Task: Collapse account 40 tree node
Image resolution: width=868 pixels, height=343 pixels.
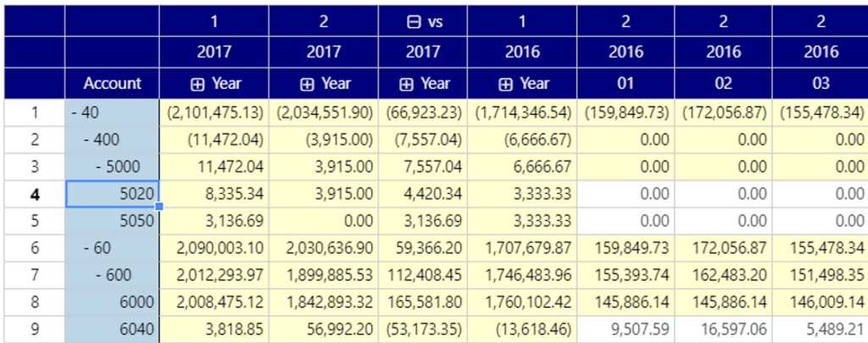Action: coord(73,112)
